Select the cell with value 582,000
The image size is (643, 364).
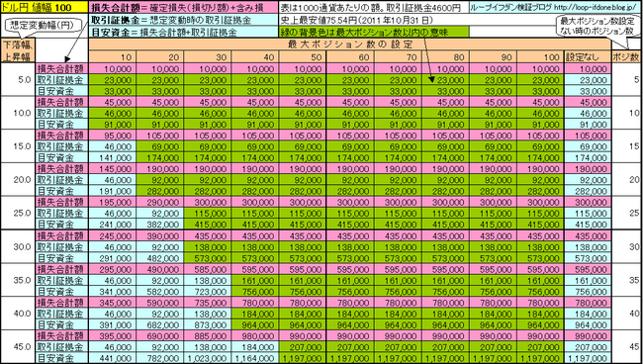pos(160,292)
